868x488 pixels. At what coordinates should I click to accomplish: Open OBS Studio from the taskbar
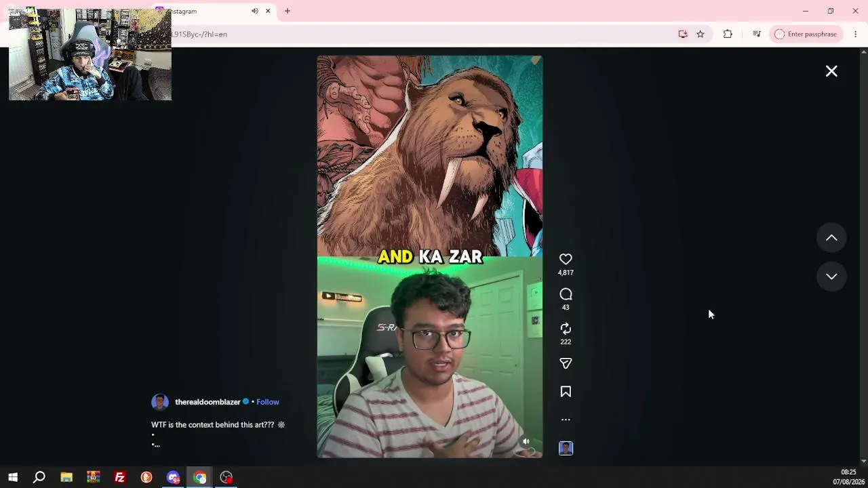(x=226, y=477)
